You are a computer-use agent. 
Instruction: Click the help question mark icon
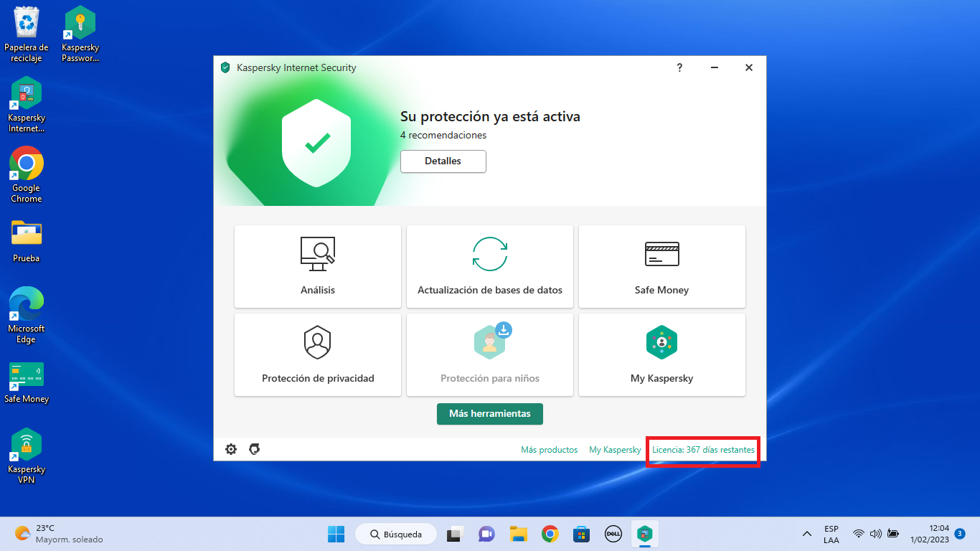coord(679,67)
